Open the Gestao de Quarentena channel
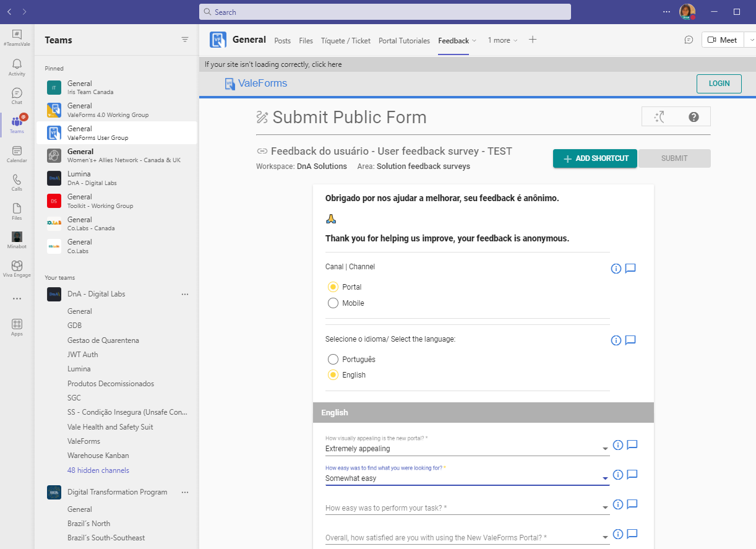 pos(103,340)
